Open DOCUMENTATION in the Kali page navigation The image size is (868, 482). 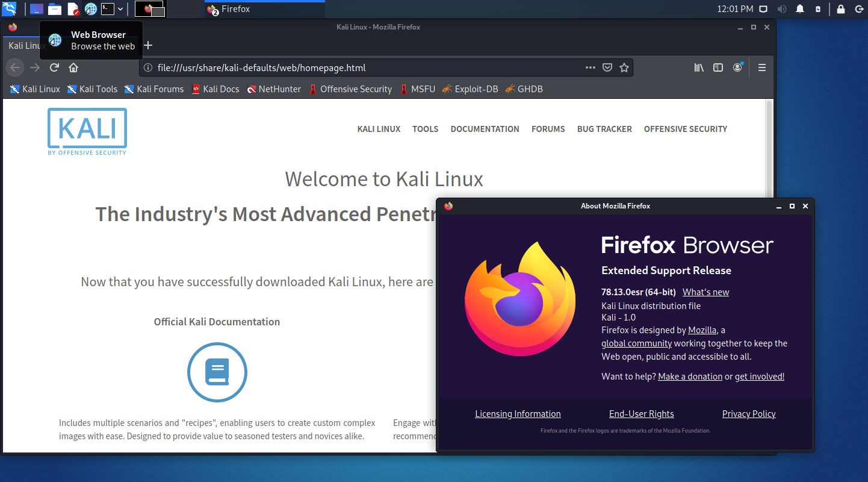click(485, 129)
